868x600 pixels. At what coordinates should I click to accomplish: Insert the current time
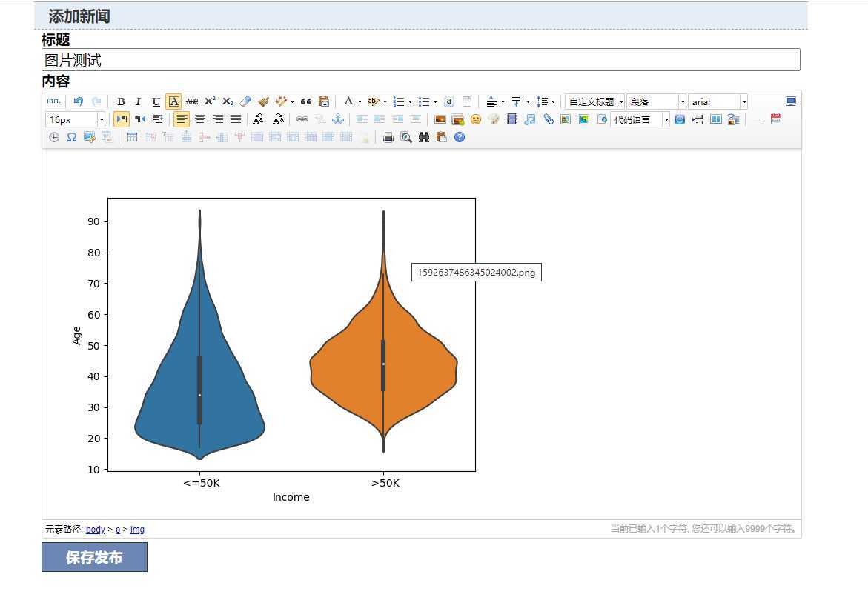click(x=53, y=137)
